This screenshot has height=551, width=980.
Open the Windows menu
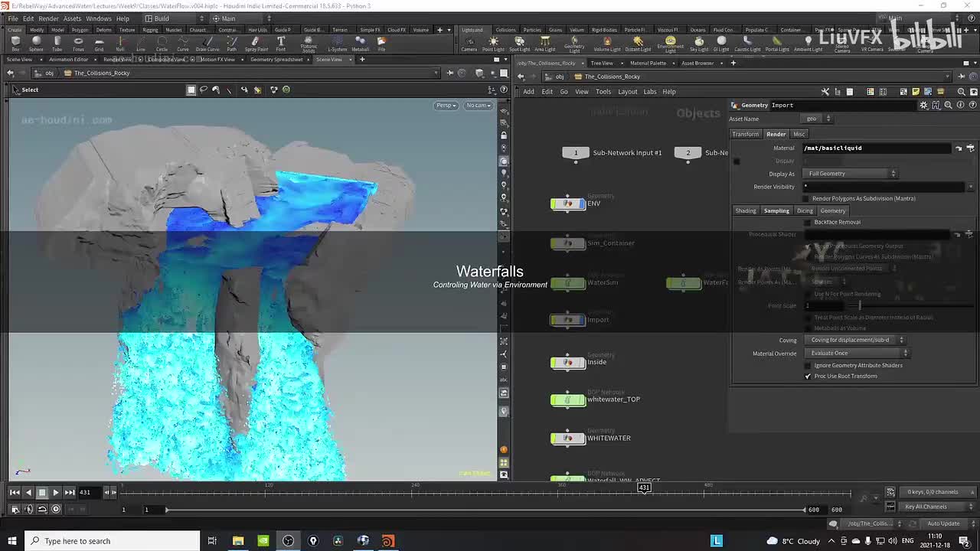[x=99, y=18]
